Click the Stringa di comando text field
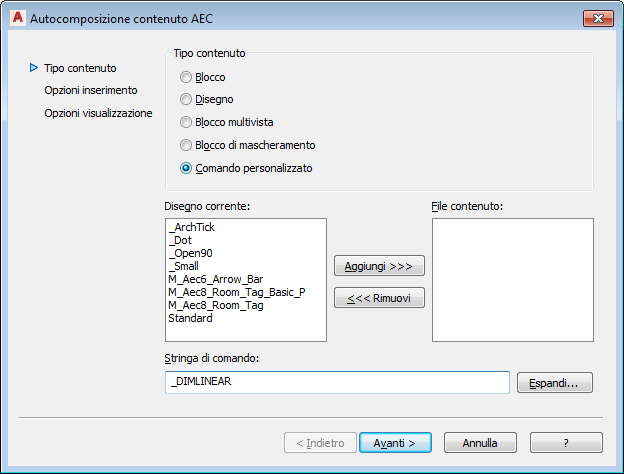Viewport: 624px width, 474px height. coord(337,382)
